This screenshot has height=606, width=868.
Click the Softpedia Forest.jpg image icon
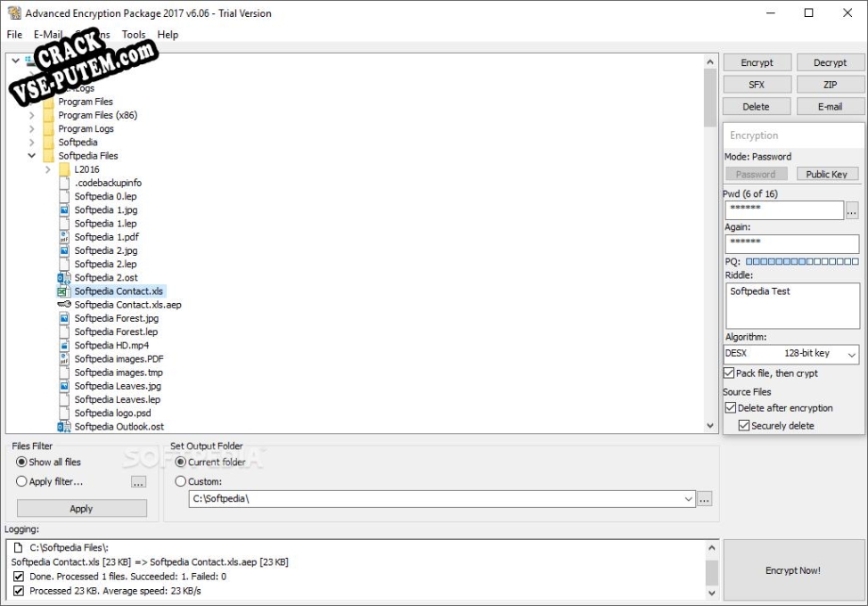click(64, 318)
